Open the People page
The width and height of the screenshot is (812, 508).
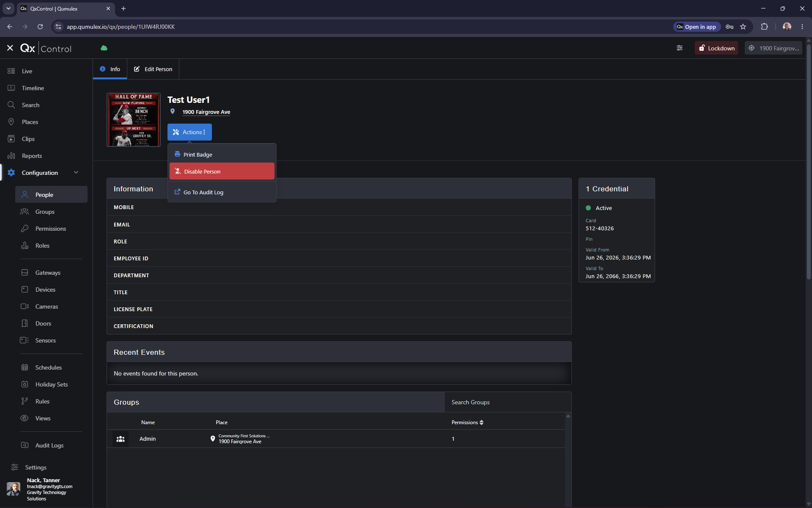coord(51,195)
